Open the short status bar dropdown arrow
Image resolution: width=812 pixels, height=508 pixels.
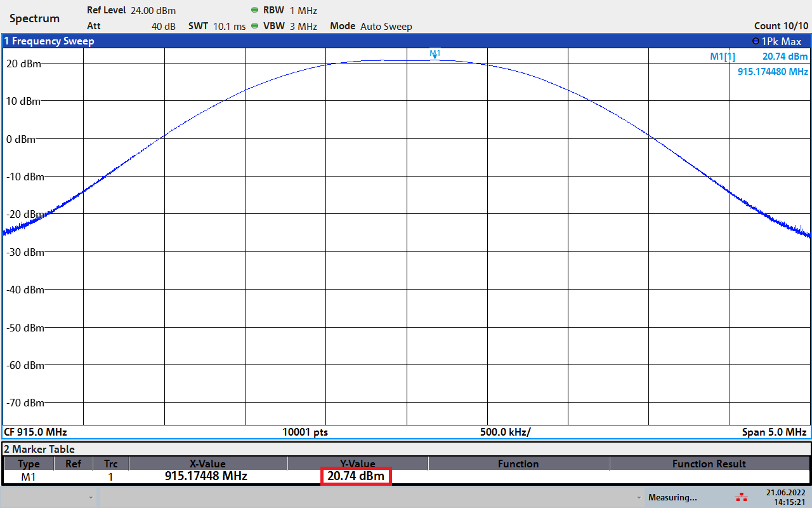91,497
